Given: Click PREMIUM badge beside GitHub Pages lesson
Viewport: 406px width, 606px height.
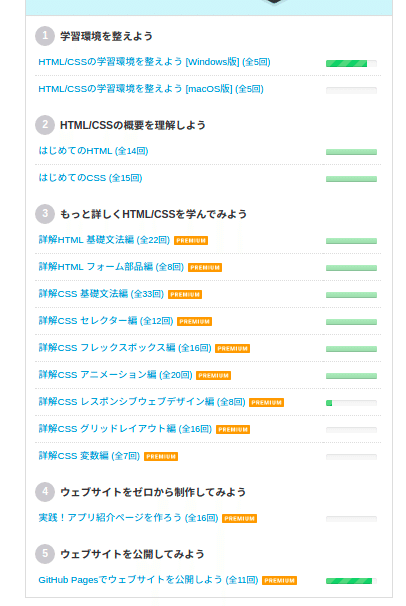Looking at the screenshot, I should tap(279, 580).
